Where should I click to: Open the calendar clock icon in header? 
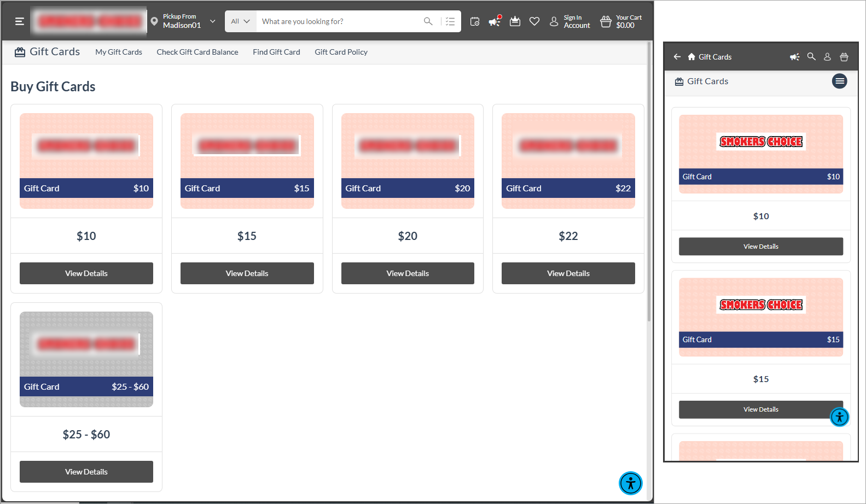[475, 21]
